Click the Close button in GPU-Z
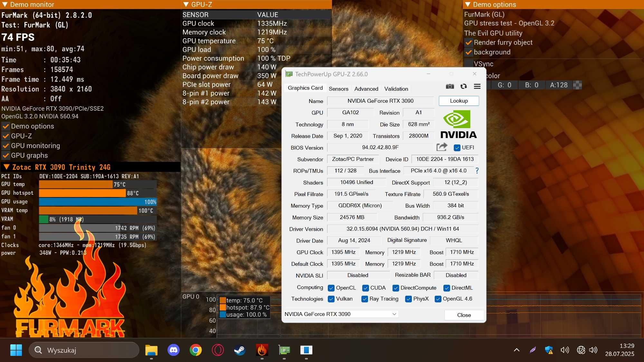 pos(464,315)
